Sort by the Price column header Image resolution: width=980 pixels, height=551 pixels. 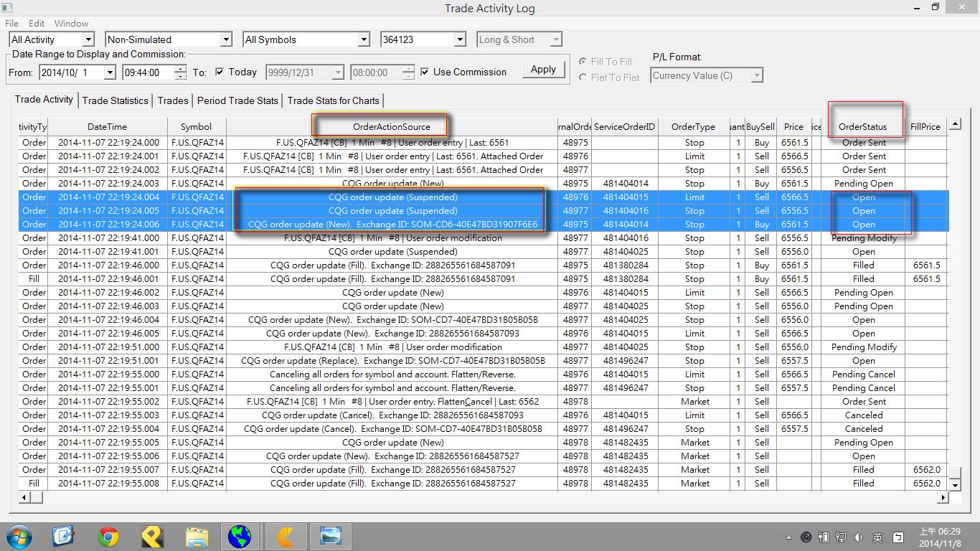793,127
